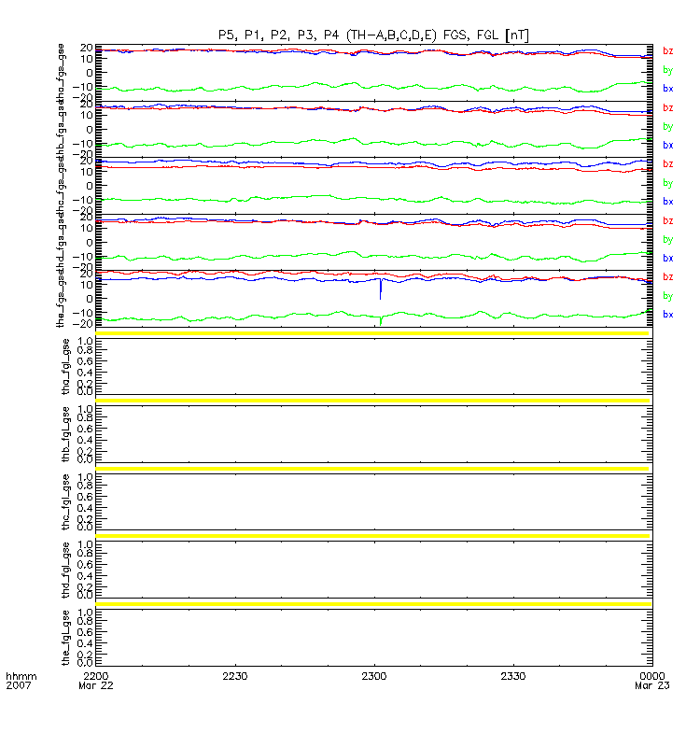The image size is (700, 747).
Task: Click the yellow bar above the the_fgl_gse panel
Action: [x=373, y=604]
